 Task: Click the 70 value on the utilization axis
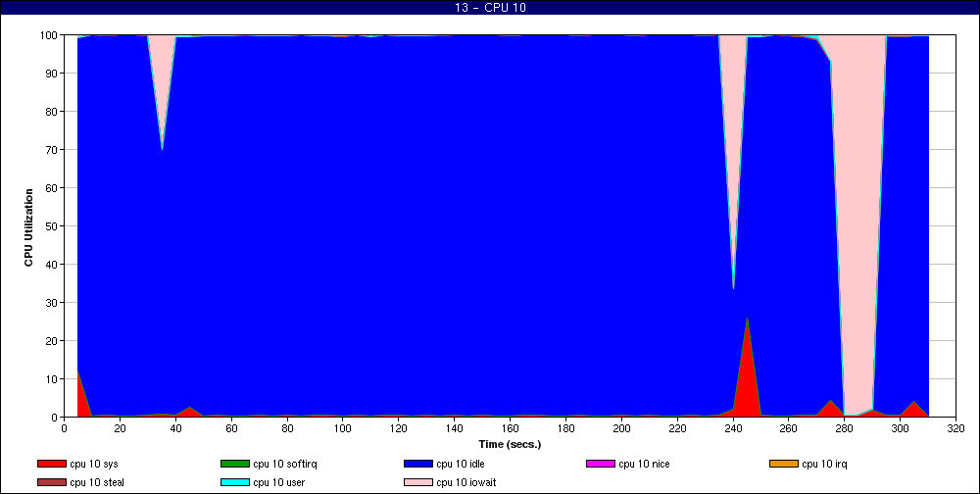pyautogui.click(x=53, y=149)
